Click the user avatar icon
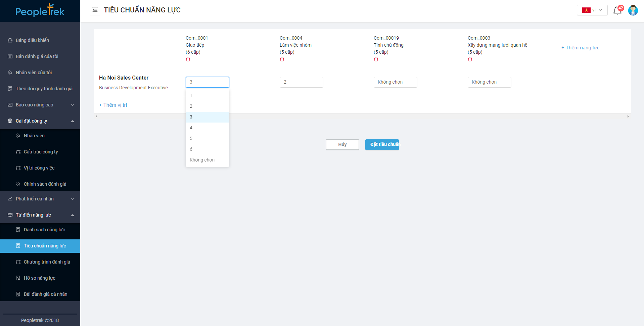This screenshot has width=644, height=326. point(633,10)
